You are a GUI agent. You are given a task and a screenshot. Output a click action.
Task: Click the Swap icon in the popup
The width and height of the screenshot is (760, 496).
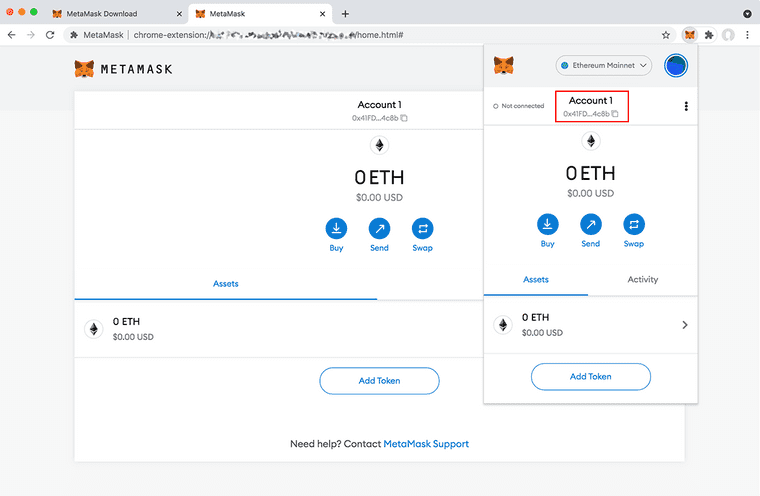(634, 224)
